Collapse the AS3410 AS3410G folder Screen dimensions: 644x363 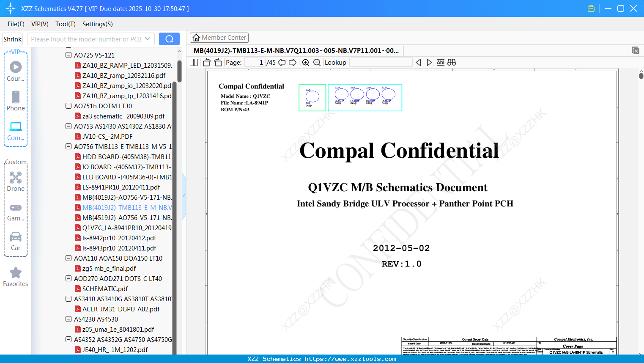(69, 299)
